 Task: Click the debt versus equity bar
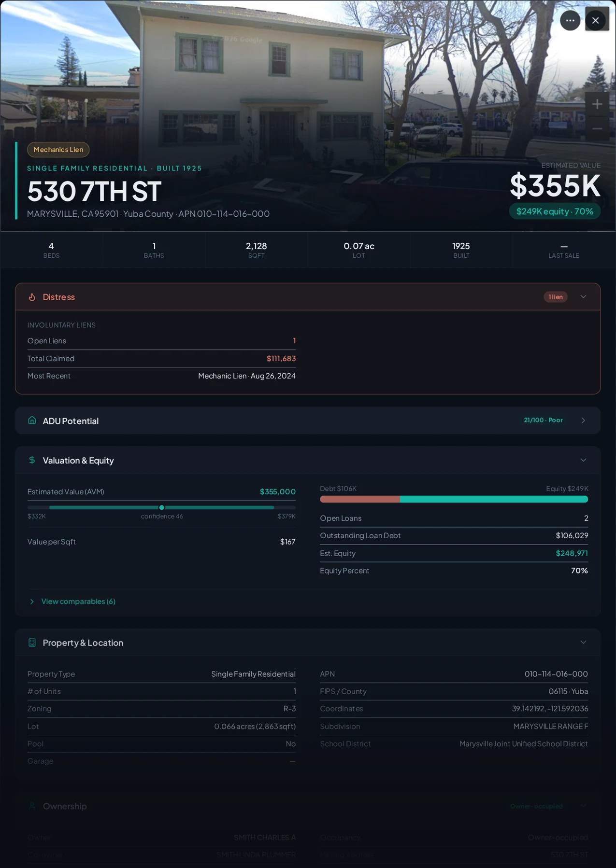pyautogui.click(x=454, y=499)
